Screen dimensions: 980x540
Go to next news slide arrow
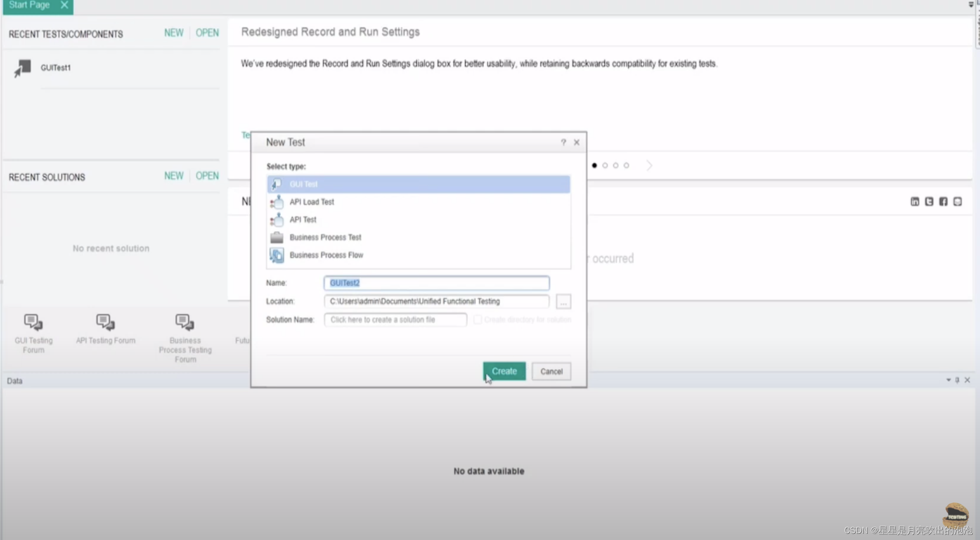(649, 165)
